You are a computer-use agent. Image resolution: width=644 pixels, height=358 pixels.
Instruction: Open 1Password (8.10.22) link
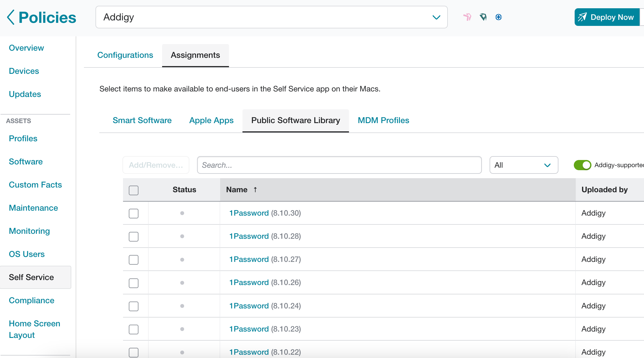(x=249, y=352)
